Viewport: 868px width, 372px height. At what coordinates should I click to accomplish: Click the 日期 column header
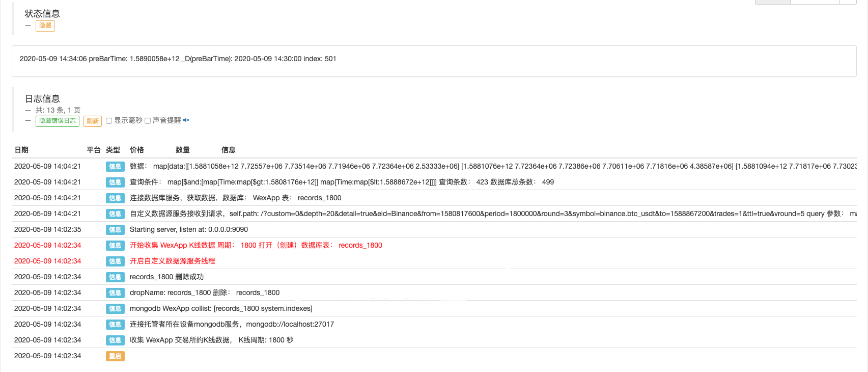[x=21, y=150]
